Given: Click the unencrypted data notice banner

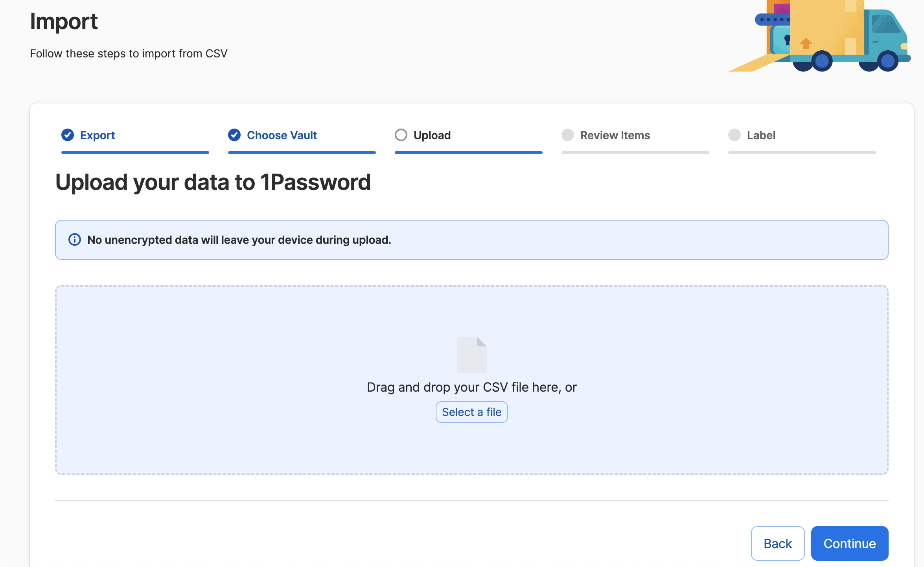Looking at the screenshot, I should pos(550,240).
